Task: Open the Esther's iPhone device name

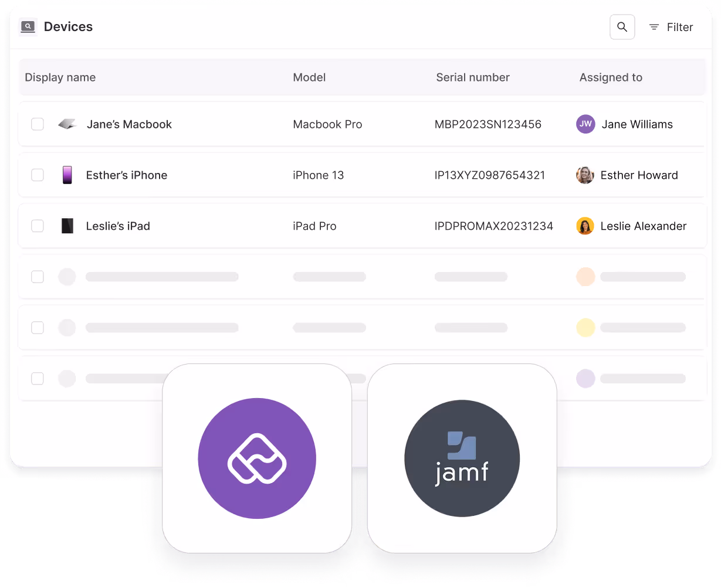Action: click(127, 175)
